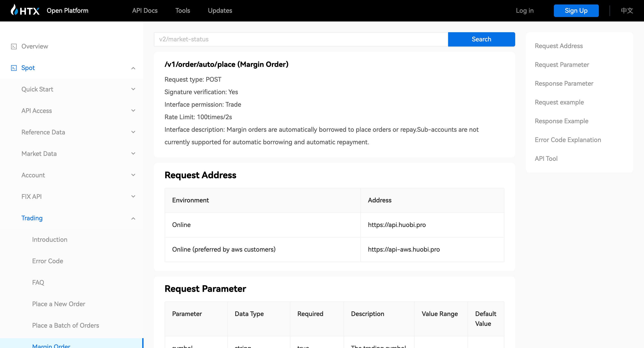The image size is (644, 348).
Task: Click Rate Limit: 100times/2s text
Action: click(x=198, y=117)
